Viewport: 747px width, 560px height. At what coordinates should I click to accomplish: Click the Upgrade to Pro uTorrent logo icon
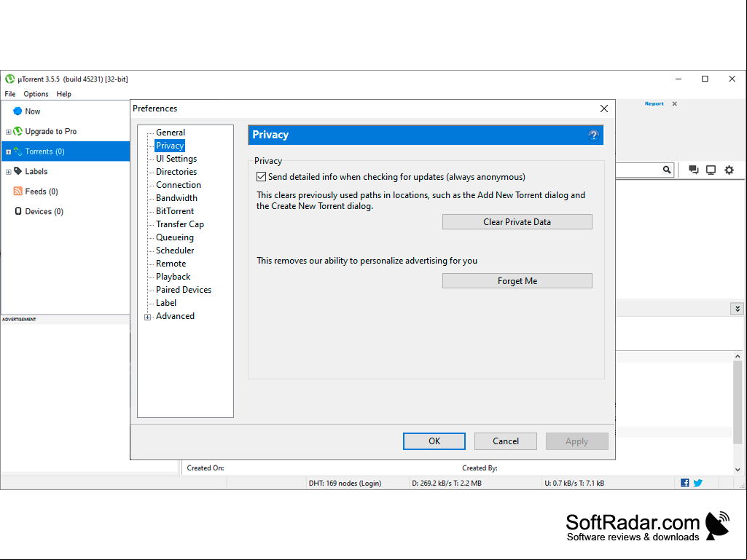pos(17,131)
